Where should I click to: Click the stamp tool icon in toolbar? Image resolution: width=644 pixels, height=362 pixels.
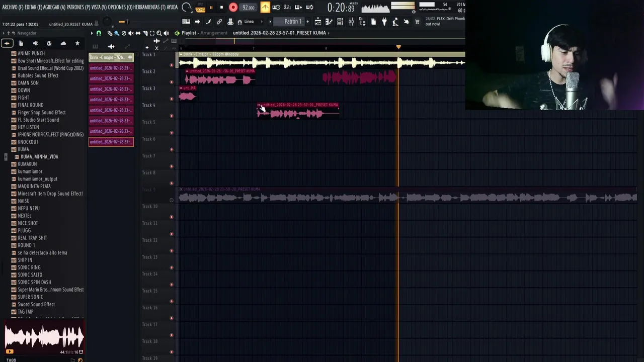pyautogui.click(x=230, y=22)
